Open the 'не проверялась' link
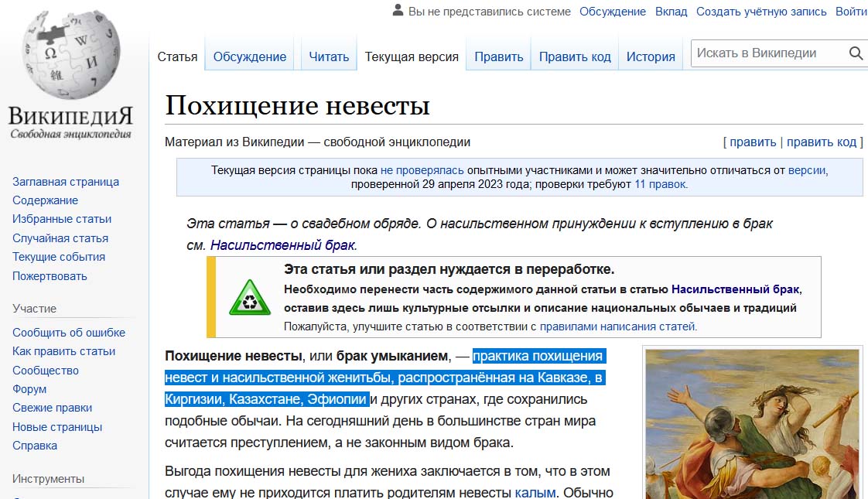The image size is (868, 499). 422,170
